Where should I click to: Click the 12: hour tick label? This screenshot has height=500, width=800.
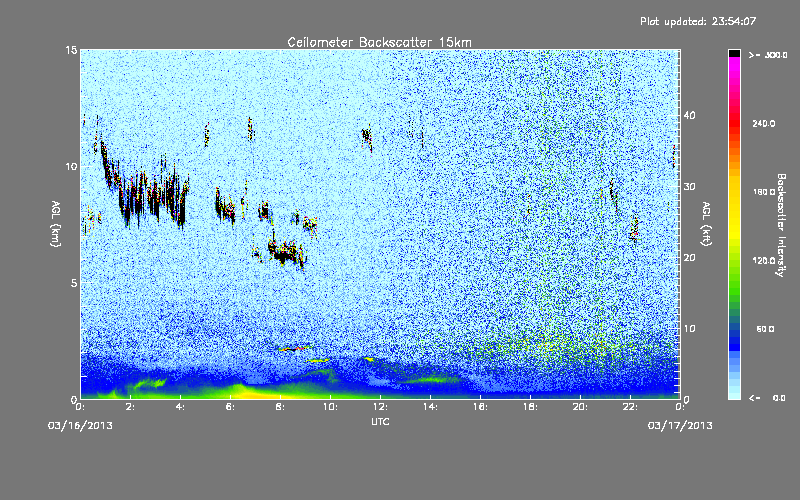(x=380, y=407)
